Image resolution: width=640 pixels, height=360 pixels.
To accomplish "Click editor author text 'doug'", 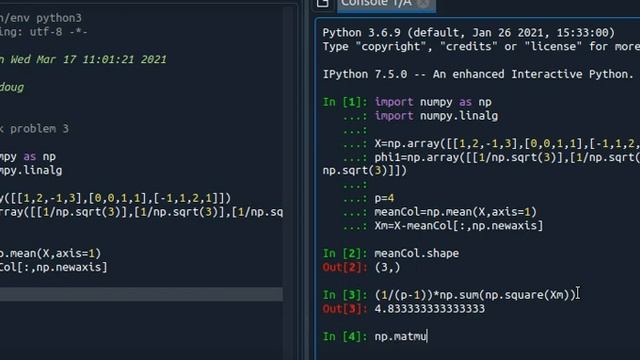I will click(12, 87).
